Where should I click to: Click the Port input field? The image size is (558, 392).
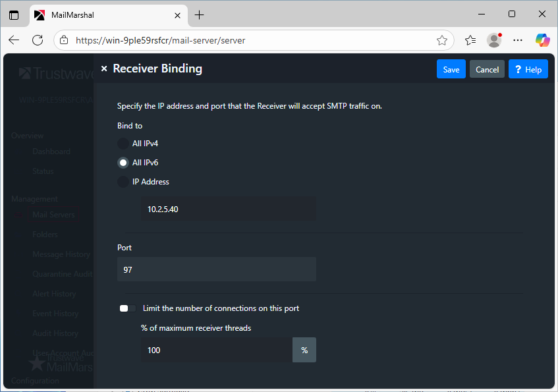pos(216,269)
